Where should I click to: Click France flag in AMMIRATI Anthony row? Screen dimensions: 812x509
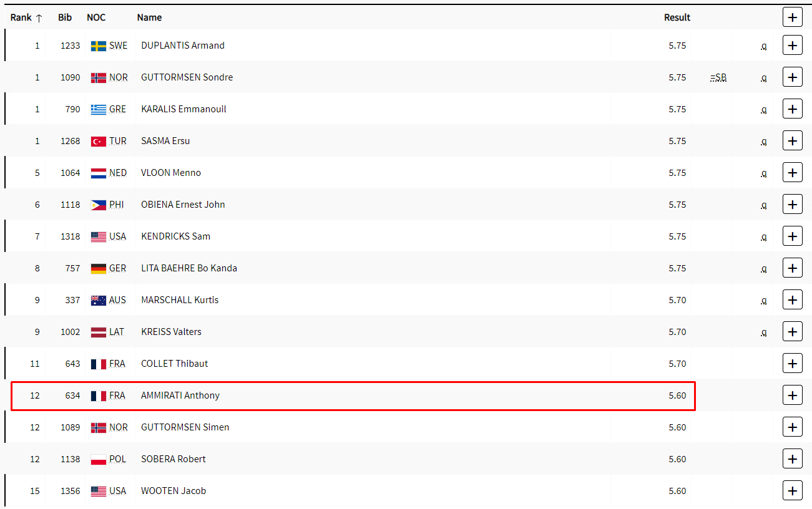(98, 396)
